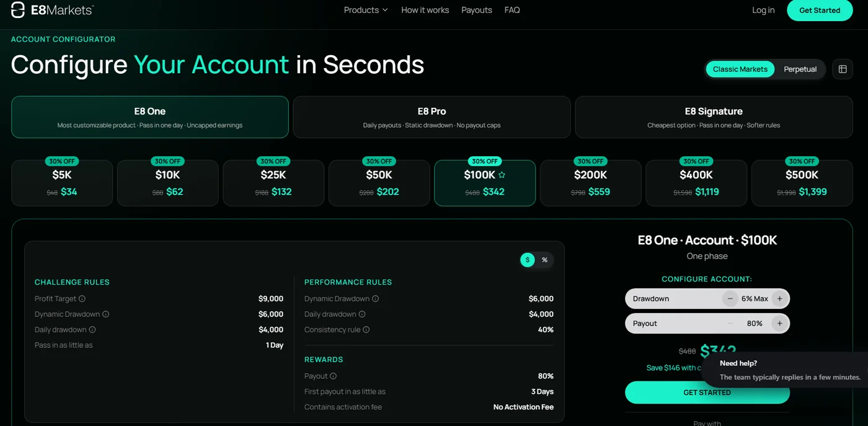Show info for Rewards Payout
This screenshot has width=868, height=426.
[333, 376]
